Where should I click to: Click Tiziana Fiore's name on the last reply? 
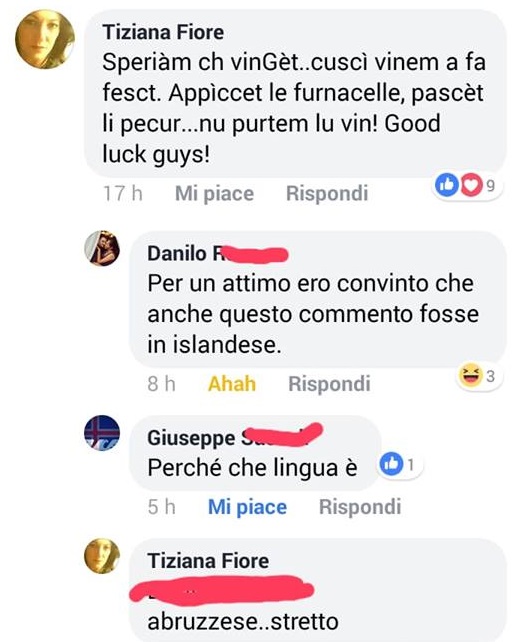pyautogui.click(x=208, y=561)
